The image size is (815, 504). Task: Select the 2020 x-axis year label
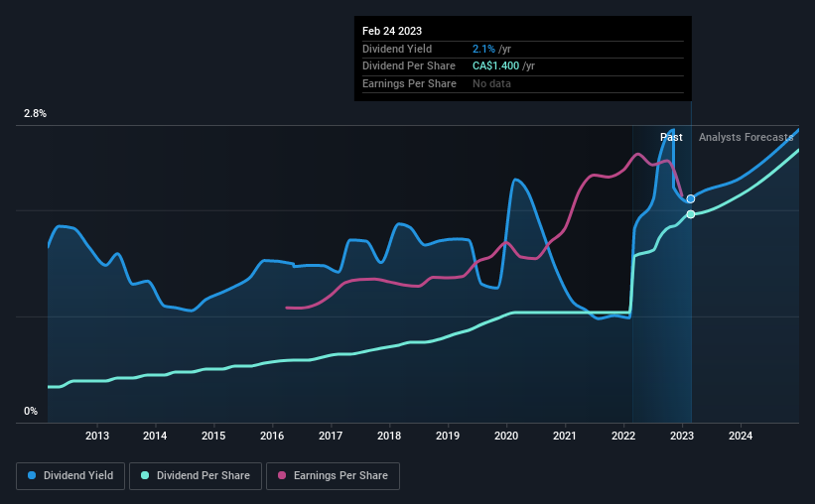point(506,436)
